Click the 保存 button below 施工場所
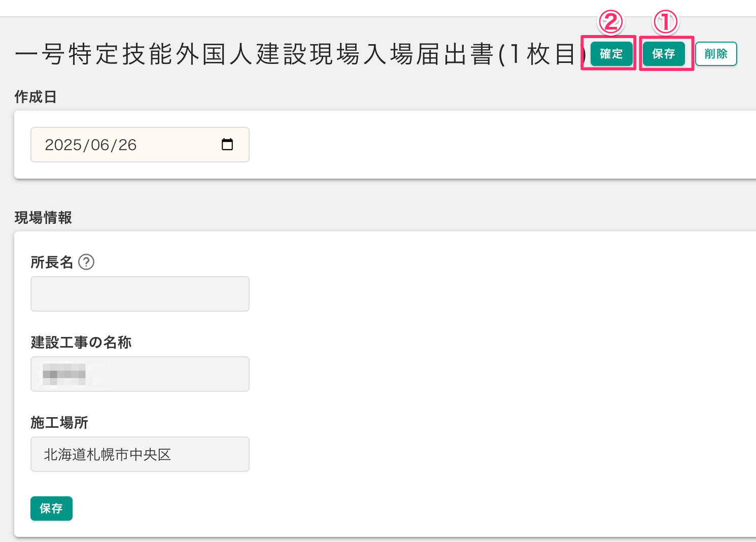 (51, 509)
